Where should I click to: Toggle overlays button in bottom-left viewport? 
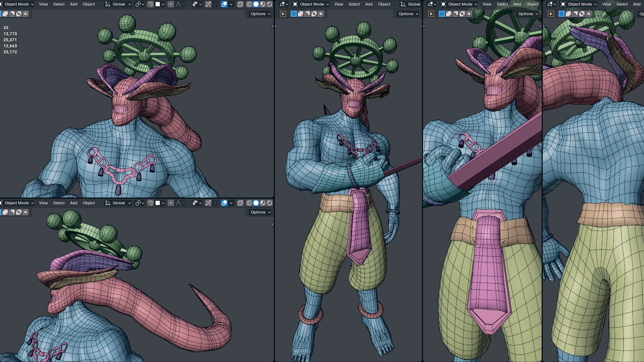tap(224, 203)
